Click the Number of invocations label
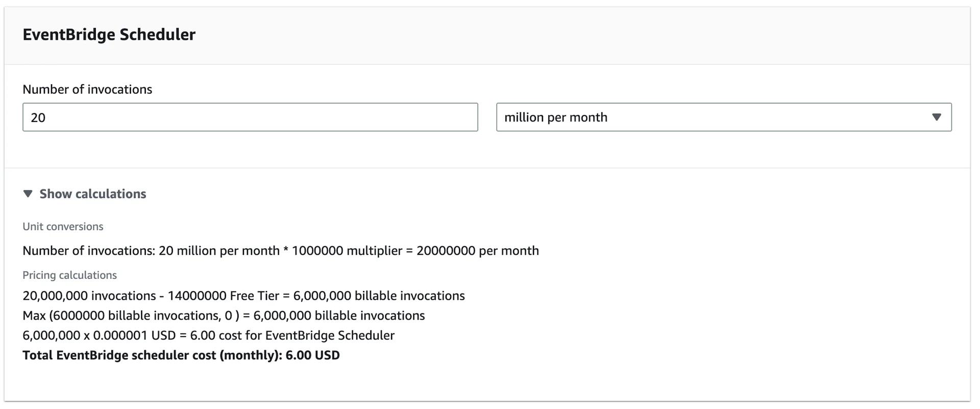Viewport: 980px width, 409px height. (x=87, y=89)
